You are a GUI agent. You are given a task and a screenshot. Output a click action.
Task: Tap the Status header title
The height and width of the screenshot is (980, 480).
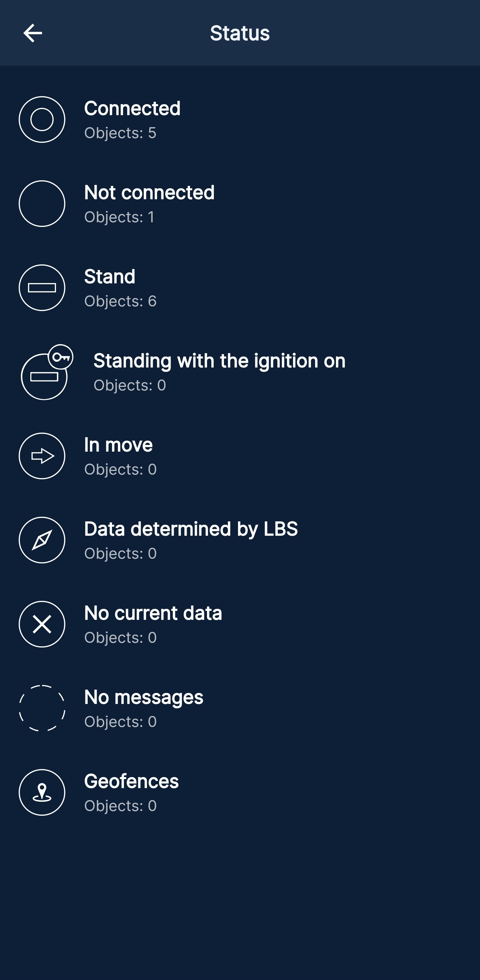[x=240, y=33]
